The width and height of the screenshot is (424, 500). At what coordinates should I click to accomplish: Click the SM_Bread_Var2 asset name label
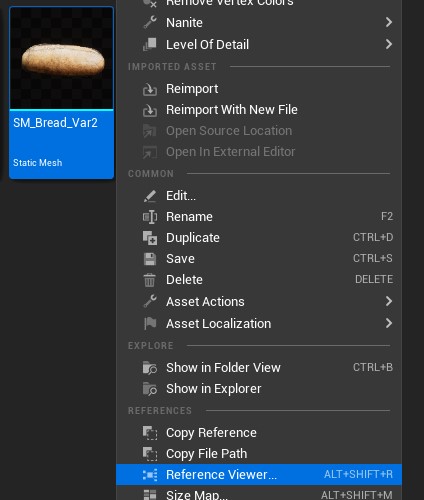tap(55, 123)
